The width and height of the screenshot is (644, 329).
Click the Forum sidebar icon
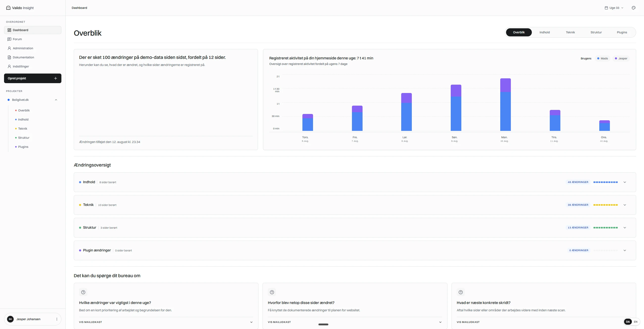pos(9,39)
